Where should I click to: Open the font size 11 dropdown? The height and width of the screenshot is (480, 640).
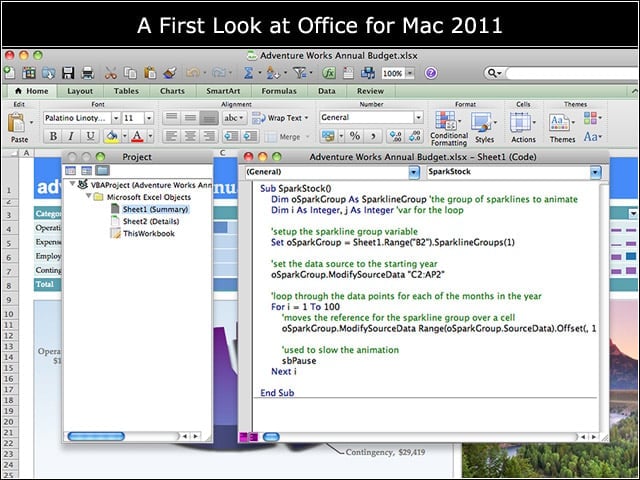coord(149,118)
